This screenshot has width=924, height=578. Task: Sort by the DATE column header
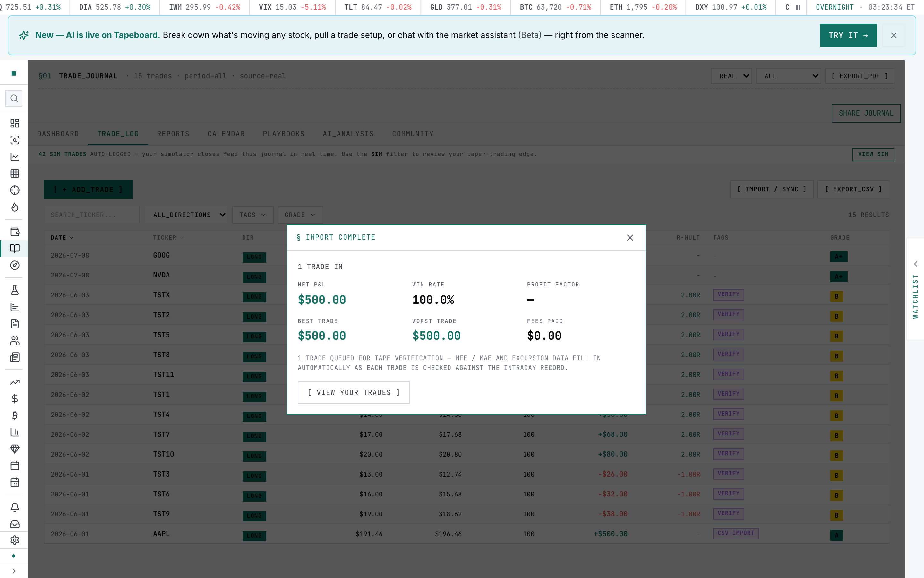point(62,237)
